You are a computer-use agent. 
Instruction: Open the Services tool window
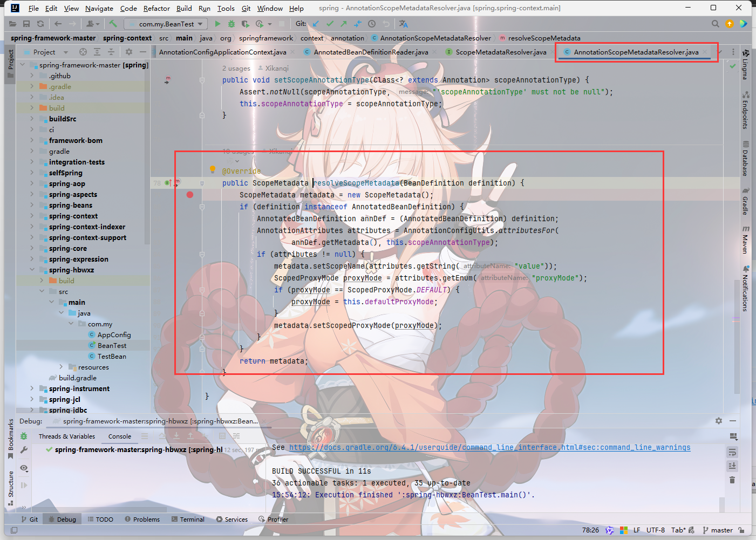(x=232, y=520)
